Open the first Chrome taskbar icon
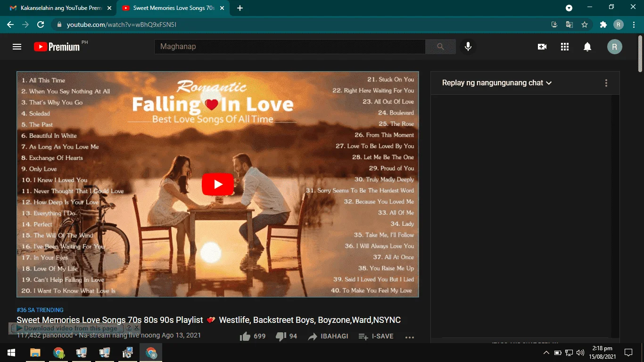 tap(58, 353)
